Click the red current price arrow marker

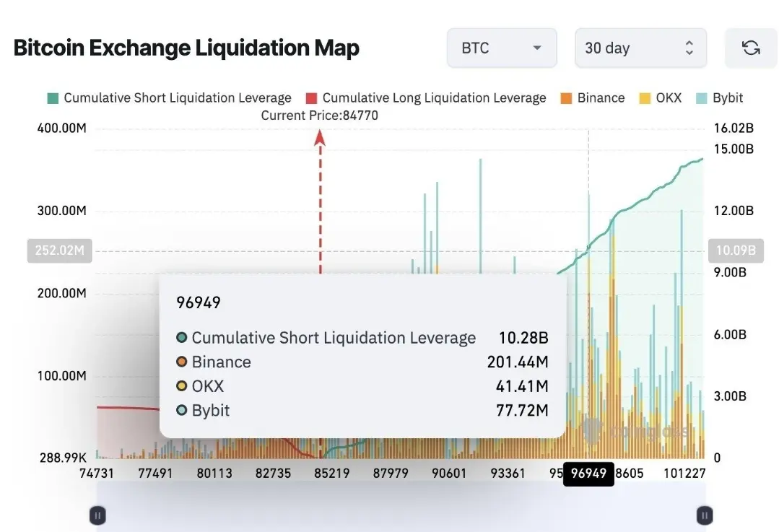tap(320, 138)
